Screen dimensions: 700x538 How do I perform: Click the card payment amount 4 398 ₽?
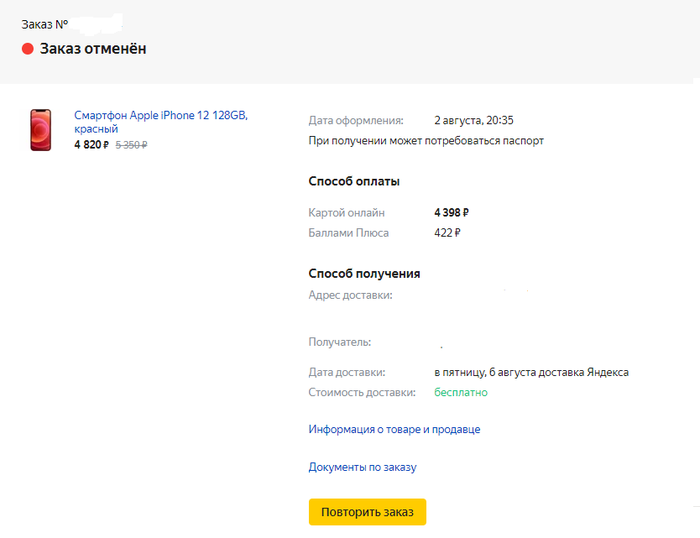click(x=451, y=212)
